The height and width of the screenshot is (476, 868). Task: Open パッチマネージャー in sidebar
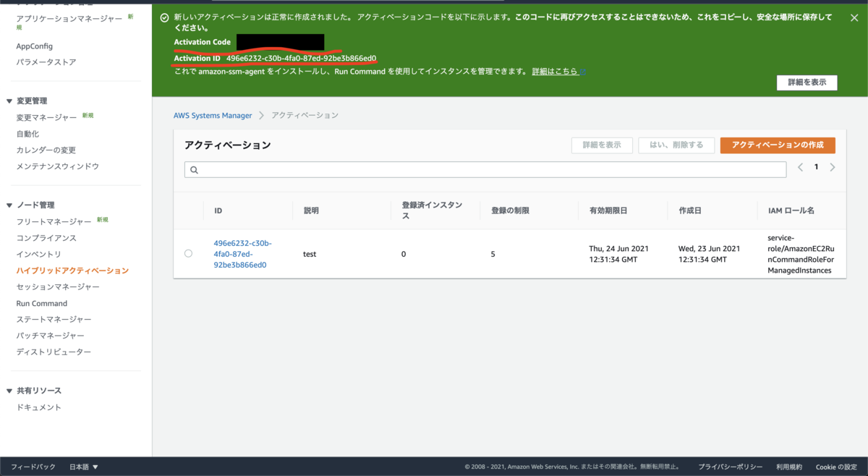(x=51, y=336)
